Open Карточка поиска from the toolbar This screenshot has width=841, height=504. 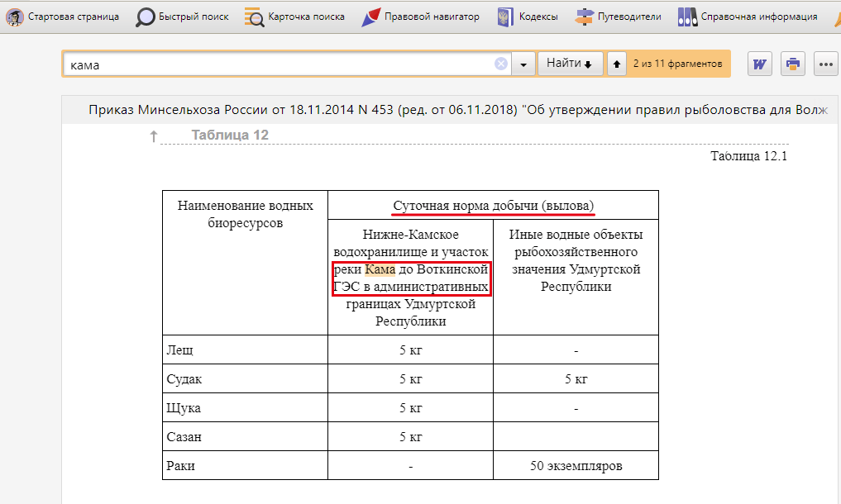pos(255,17)
